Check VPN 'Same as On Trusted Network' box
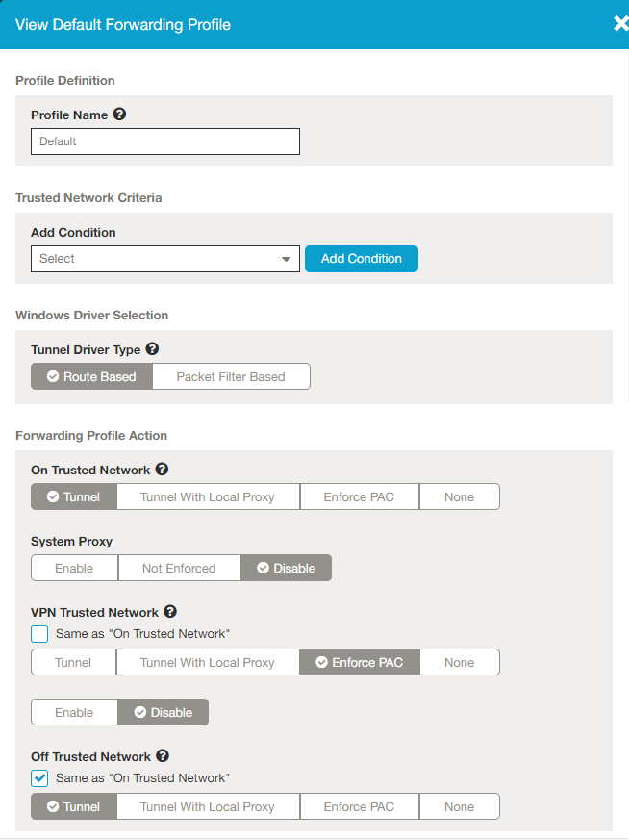629x840 pixels. coord(39,634)
